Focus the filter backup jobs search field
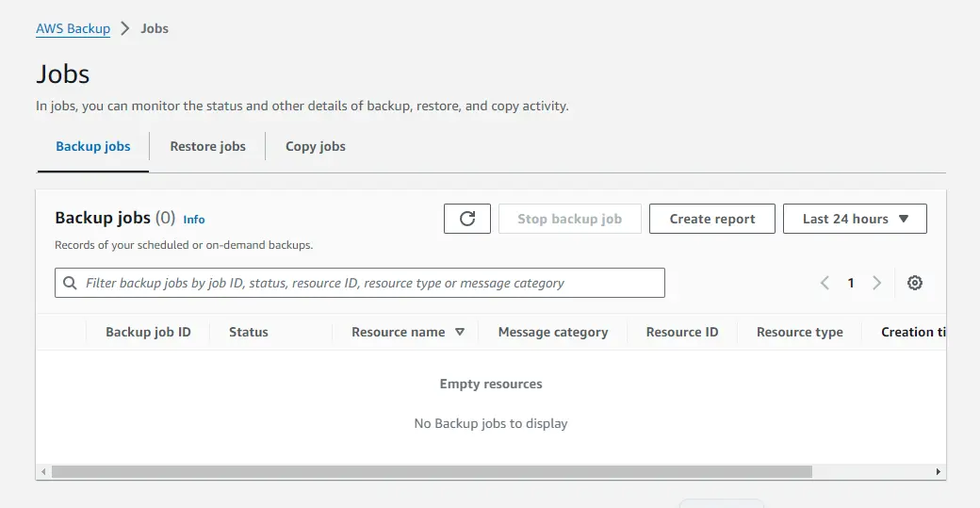The image size is (980, 508). coord(359,283)
